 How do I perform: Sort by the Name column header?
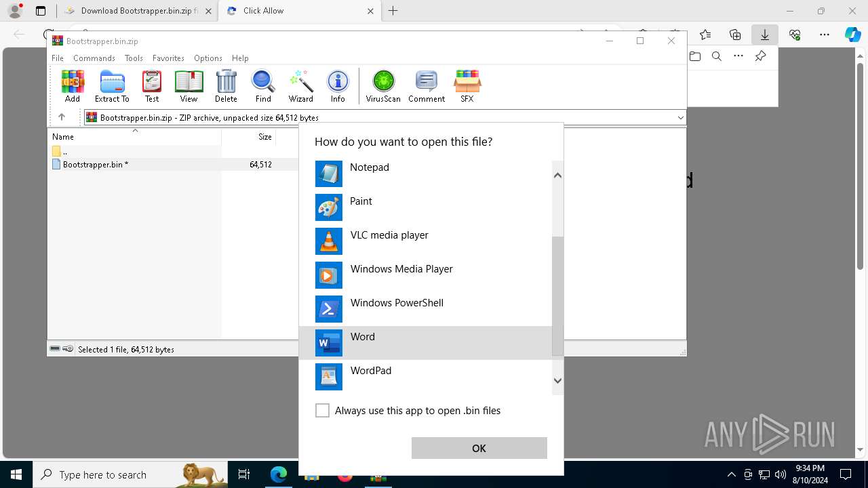[x=134, y=137]
